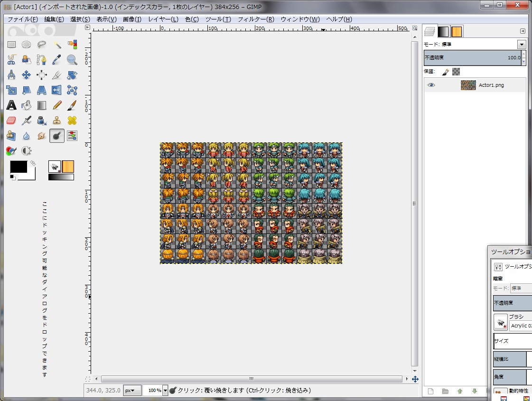Image resolution: width=532 pixels, height=401 pixels.
Task: Select the Smudge finger tool
Action: [x=41, y=136]
